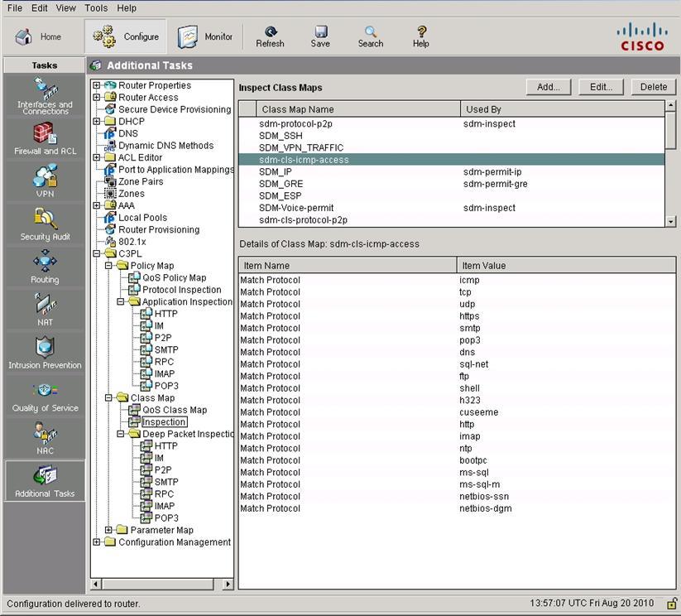Viewport: 681px width, 616px height.
Task: Expand the ACL Editor node
Action: click(x=97, y=157)
